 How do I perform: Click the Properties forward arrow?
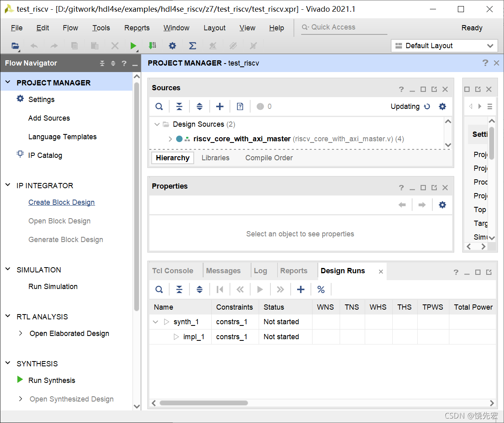coord(422,205)
